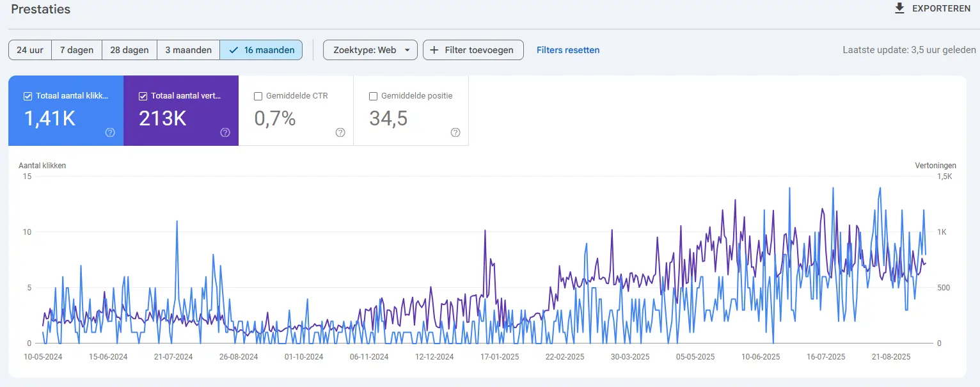This screenshot has width=980, height=387.
Task: Click the help icon on the vertoningen card
Action: [225, 132]
